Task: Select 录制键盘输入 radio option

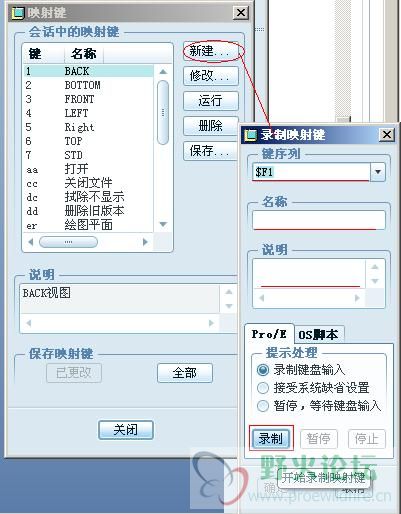Action: point(263,370)
